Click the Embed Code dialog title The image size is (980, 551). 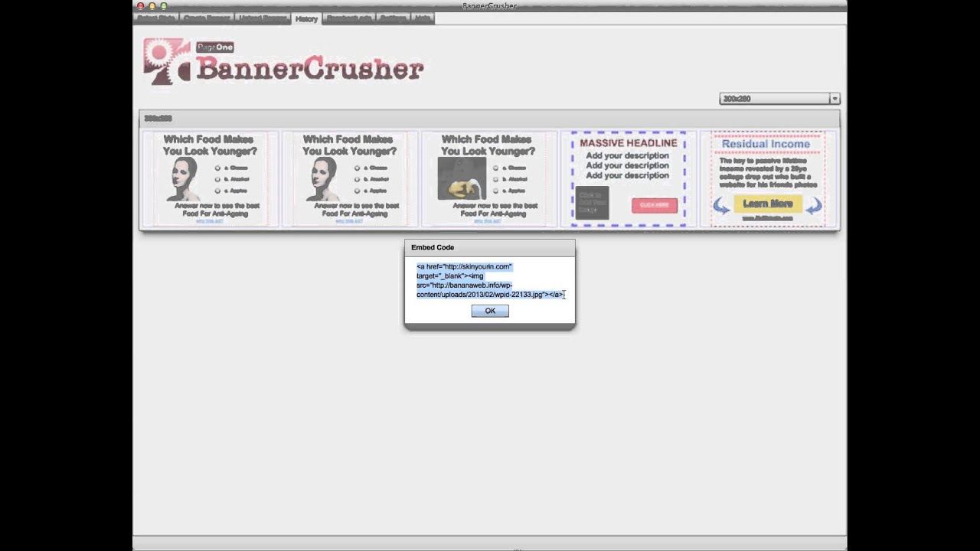point(433,247)
